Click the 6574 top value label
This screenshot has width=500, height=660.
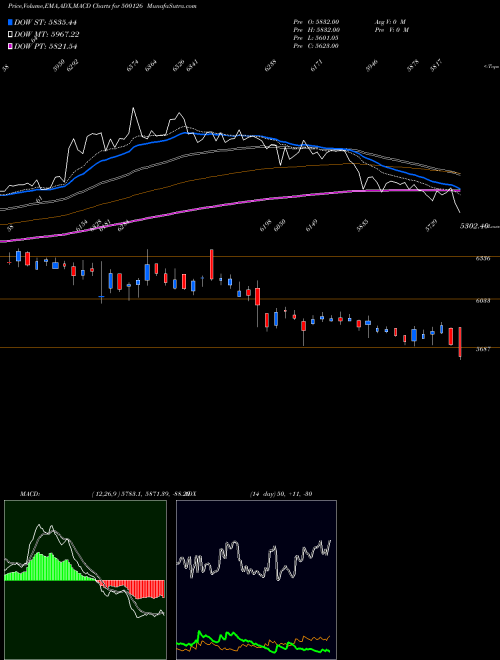(x=133, y=67)
